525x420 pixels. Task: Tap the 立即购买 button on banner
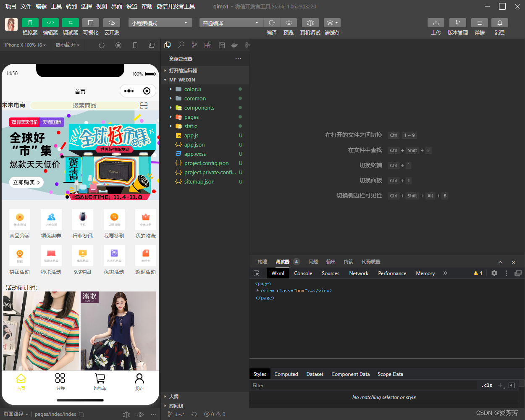click(x=26, y=182)
